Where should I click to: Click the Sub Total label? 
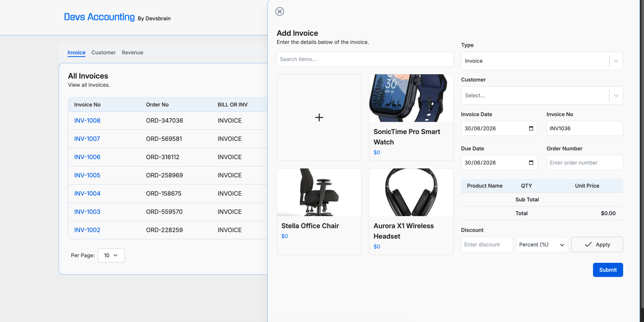[527, 200]
